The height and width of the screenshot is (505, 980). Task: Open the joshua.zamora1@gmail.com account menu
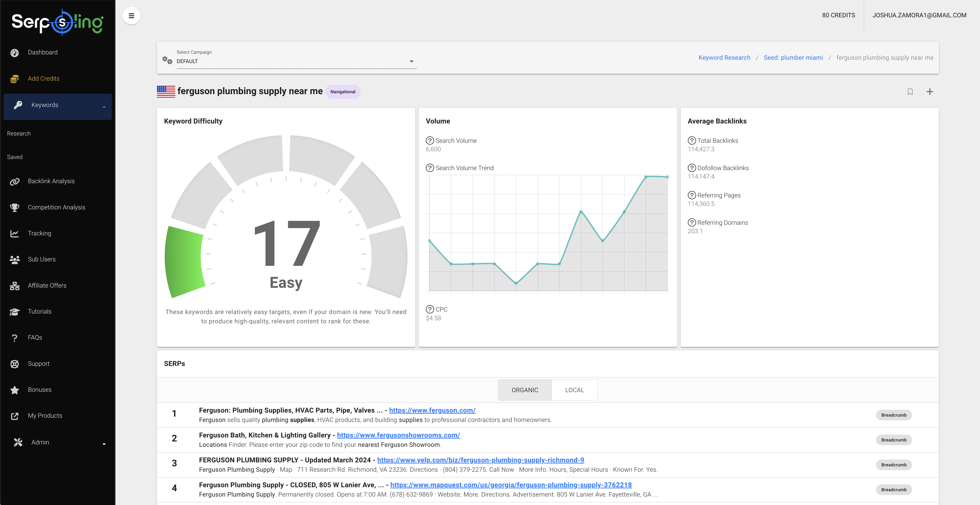[919, 15]
